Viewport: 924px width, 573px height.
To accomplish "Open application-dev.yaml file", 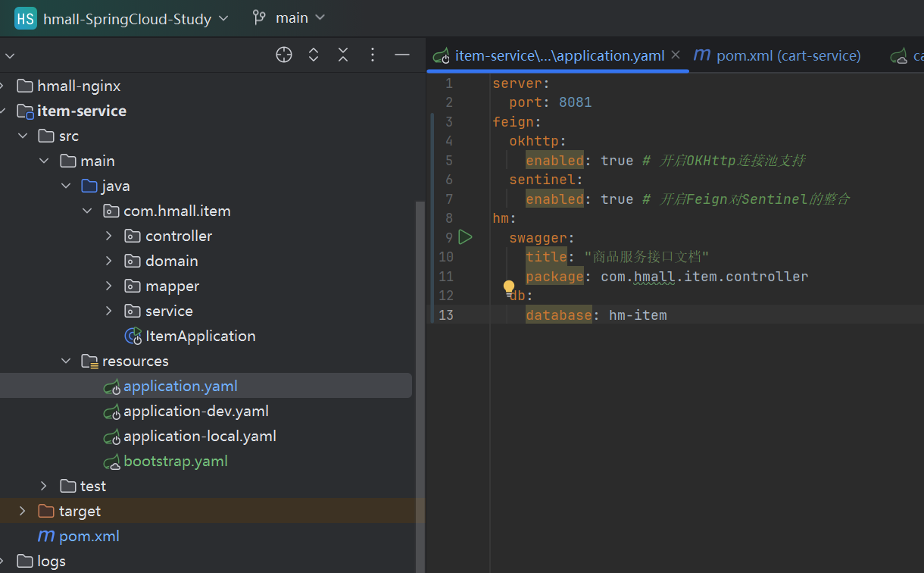I will coord(195,411).
